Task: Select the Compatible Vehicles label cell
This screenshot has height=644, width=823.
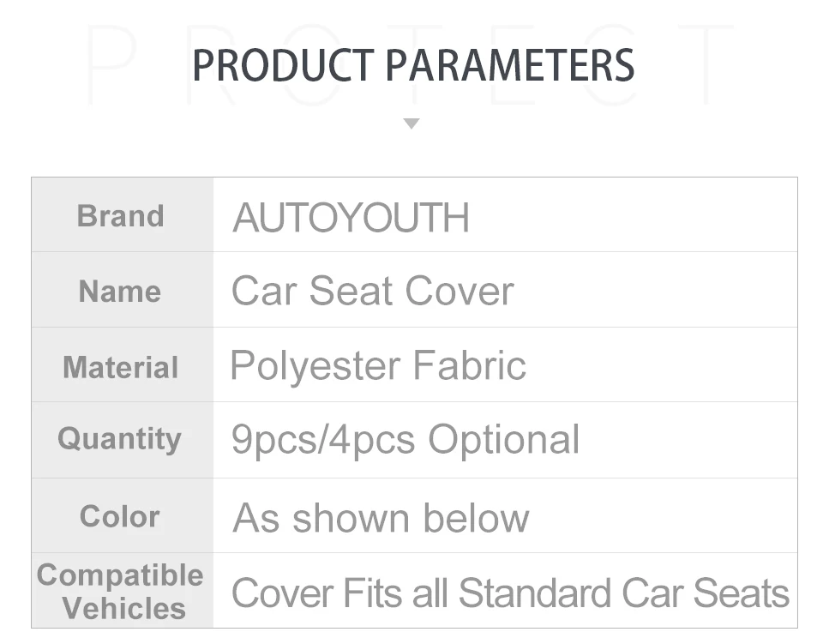Action: pos(121,592)
